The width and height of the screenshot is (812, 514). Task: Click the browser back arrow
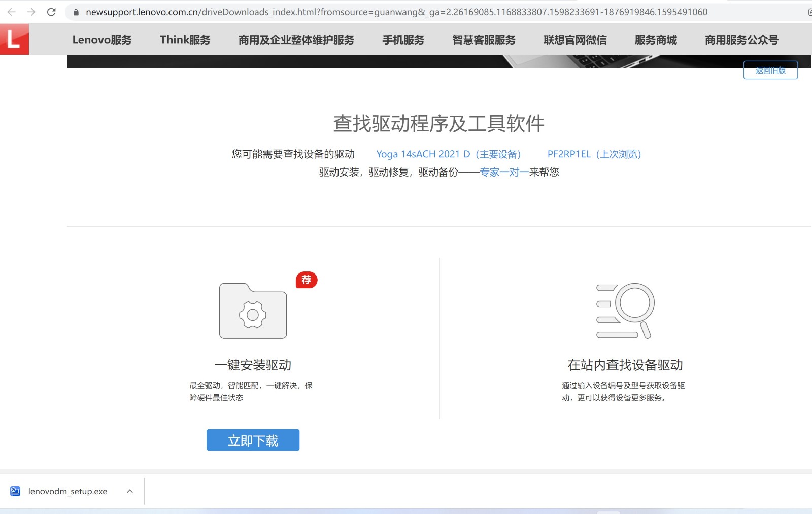(x=12, y=12)
